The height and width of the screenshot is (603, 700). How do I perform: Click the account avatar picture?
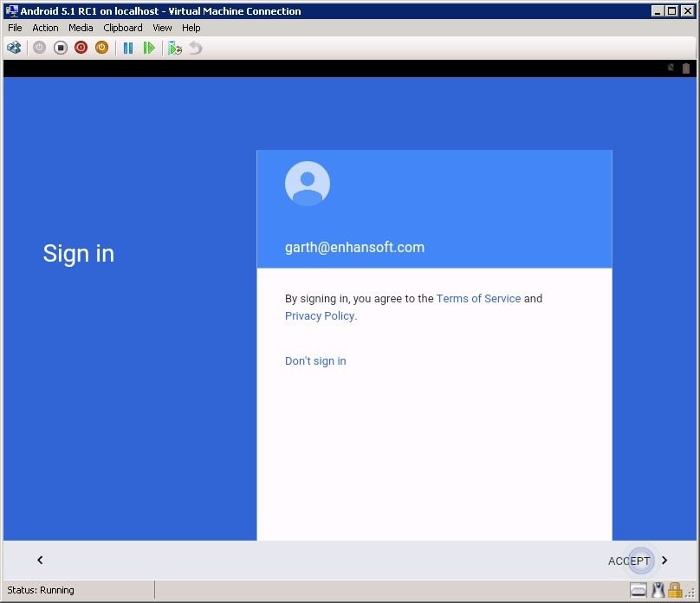[x=308, y=184]
